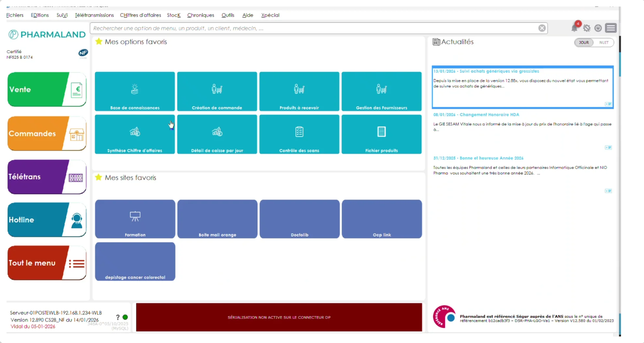Expand the Changement Honoraire HDA article
This screenshot has height=343, width=644.
point(608,147)
